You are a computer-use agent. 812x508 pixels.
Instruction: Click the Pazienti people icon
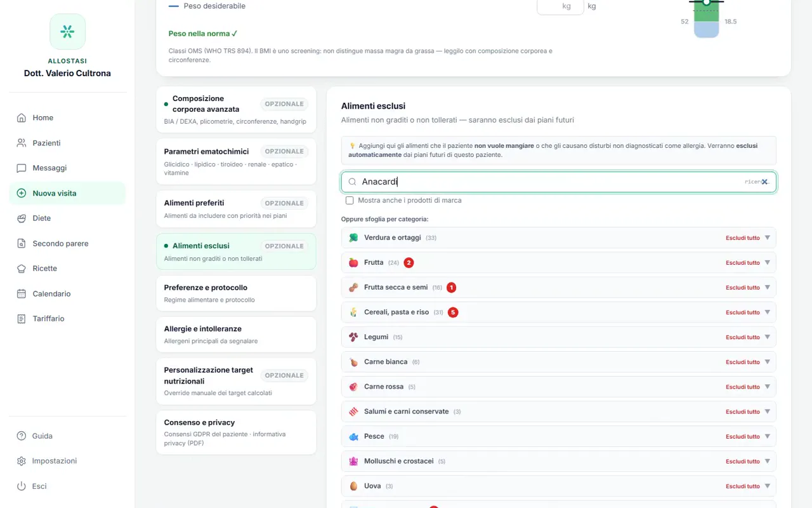pos(22,143)
